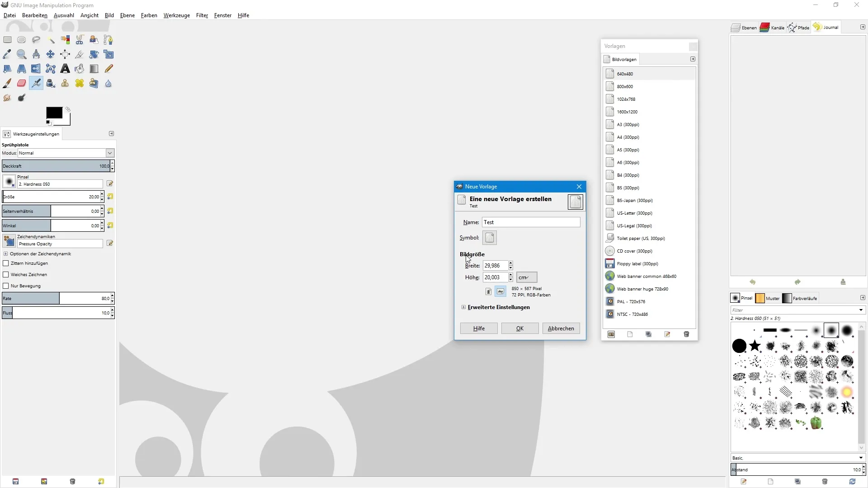The width and height of the screenshot is (868, 488).
Task: Switch to the Kanäle tab
Action: pos(773,28)
